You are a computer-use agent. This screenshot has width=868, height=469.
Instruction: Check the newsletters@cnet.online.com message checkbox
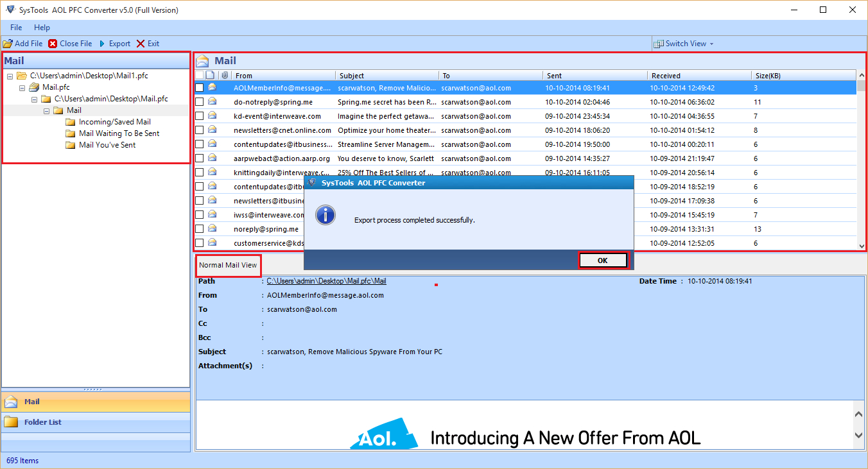200,130
